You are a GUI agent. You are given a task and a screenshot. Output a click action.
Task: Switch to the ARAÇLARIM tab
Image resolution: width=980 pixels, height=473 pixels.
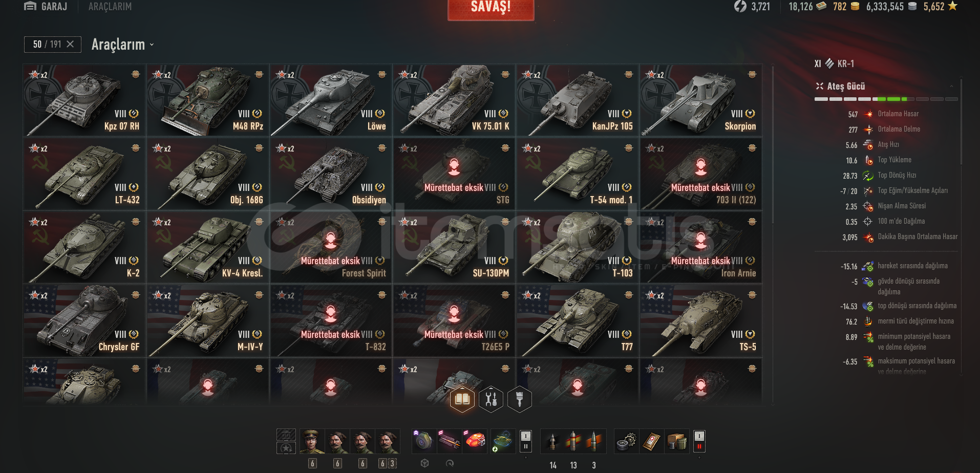tap(110, 6)
